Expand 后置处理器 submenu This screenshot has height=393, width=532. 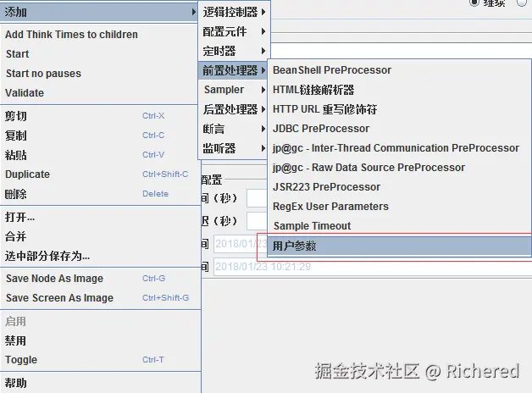pyautogui.click(x=233, y=109)
